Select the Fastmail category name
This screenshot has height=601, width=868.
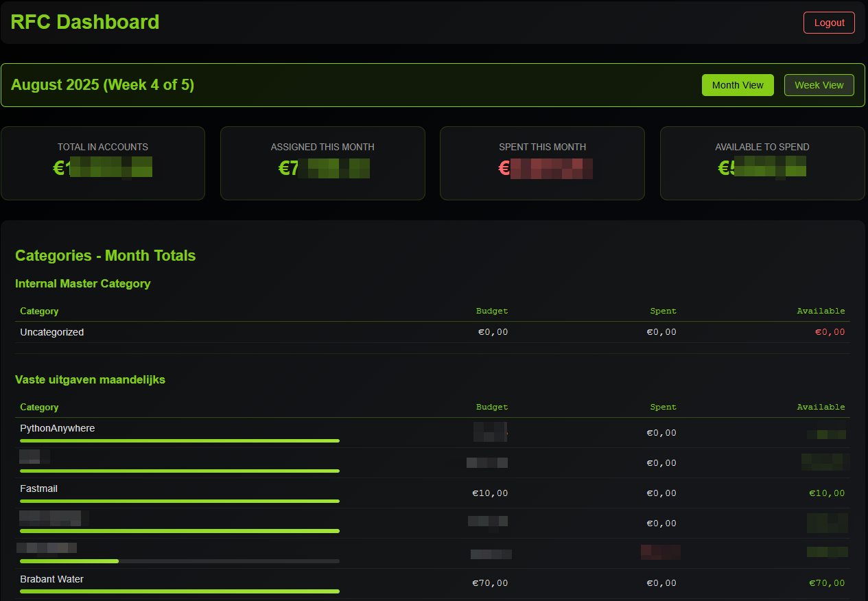click(39, 488)
